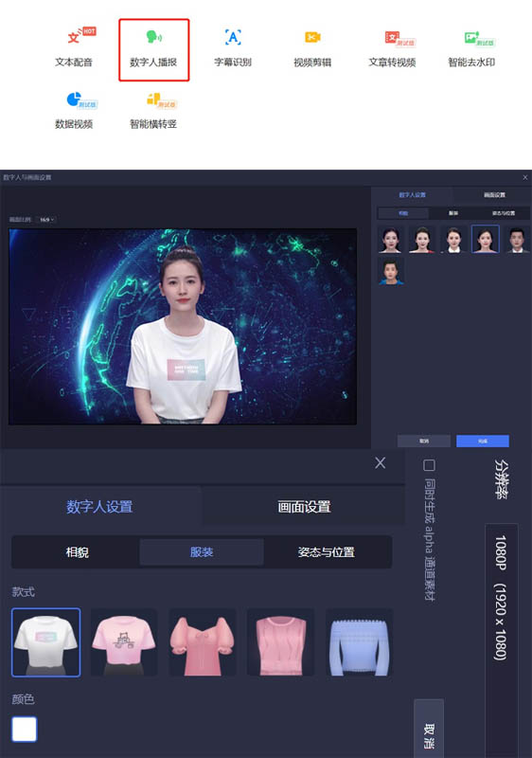Choose the large 服装 tab in the enlarged panel

[202, 552]
